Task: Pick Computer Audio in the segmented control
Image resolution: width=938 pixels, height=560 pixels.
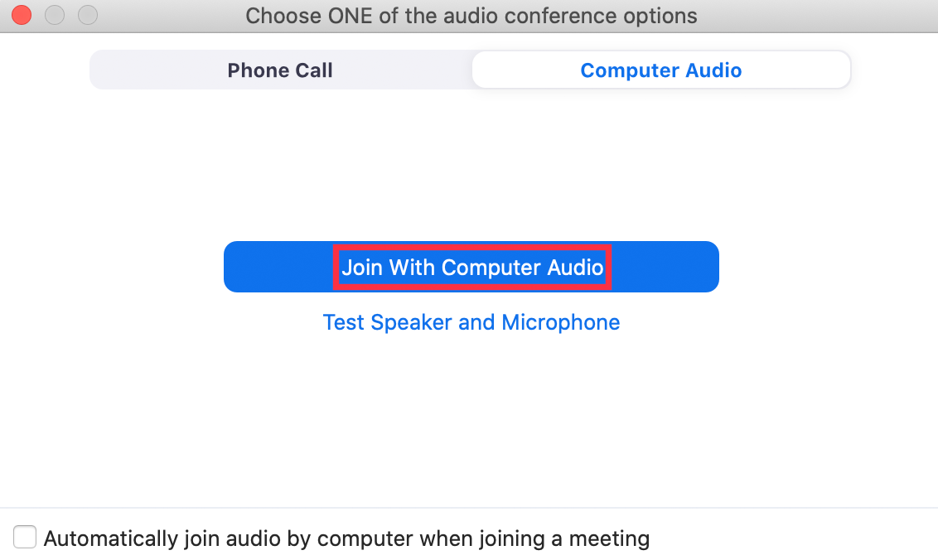Action: (x=660, y=70)
